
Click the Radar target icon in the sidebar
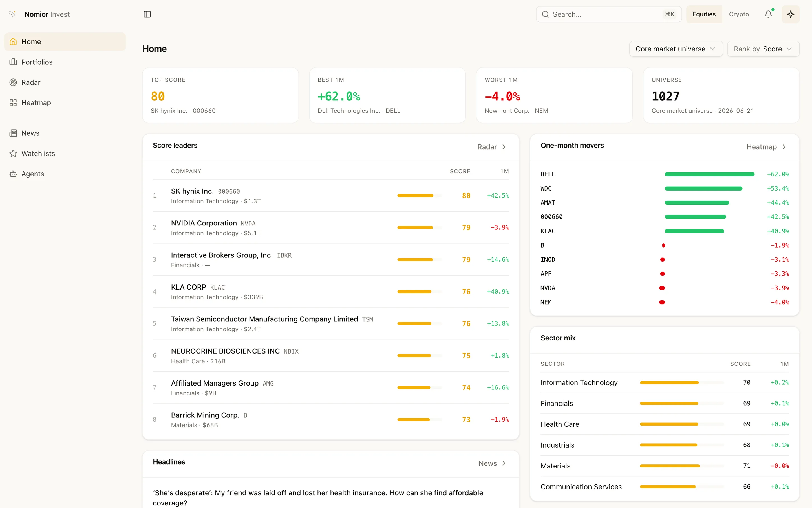(13, 82)
